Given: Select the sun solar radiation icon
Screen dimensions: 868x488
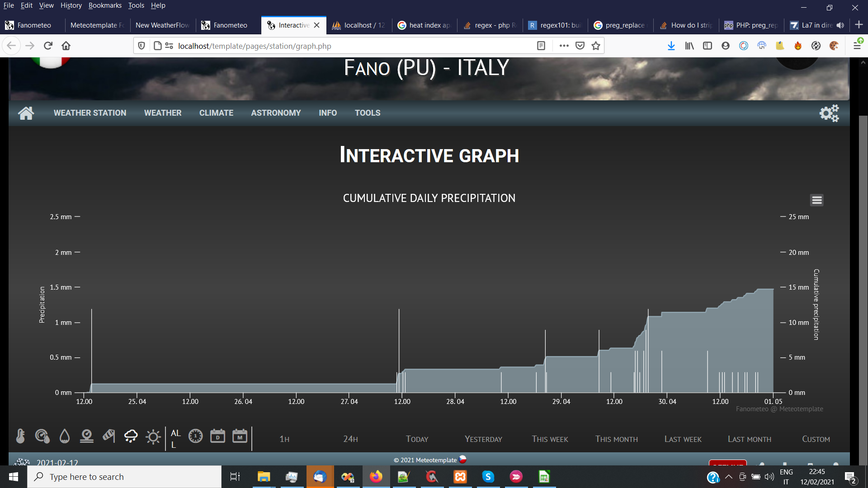Looking at the screenshot, I should click(153, 436).
